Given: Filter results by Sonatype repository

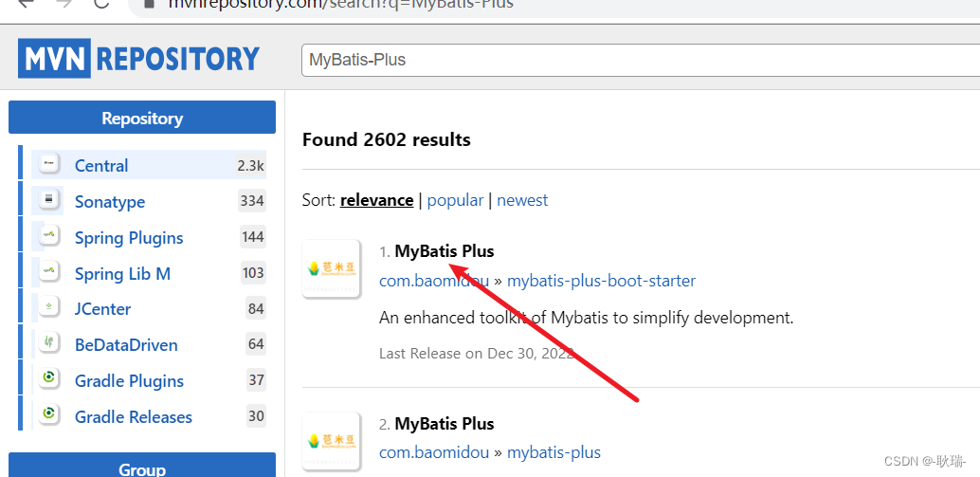Looking at the screenshot, I should (x=110, y=201).
